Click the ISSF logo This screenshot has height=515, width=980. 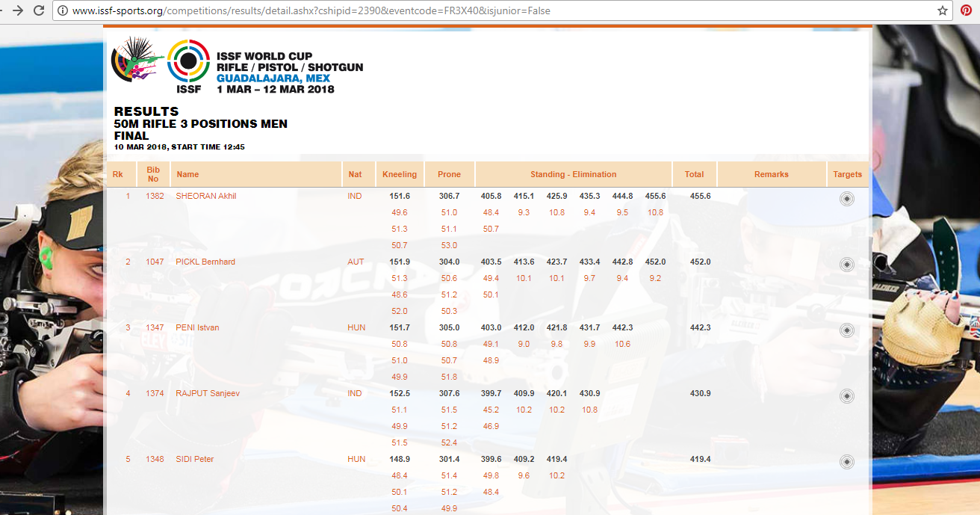tap(188, 67)
